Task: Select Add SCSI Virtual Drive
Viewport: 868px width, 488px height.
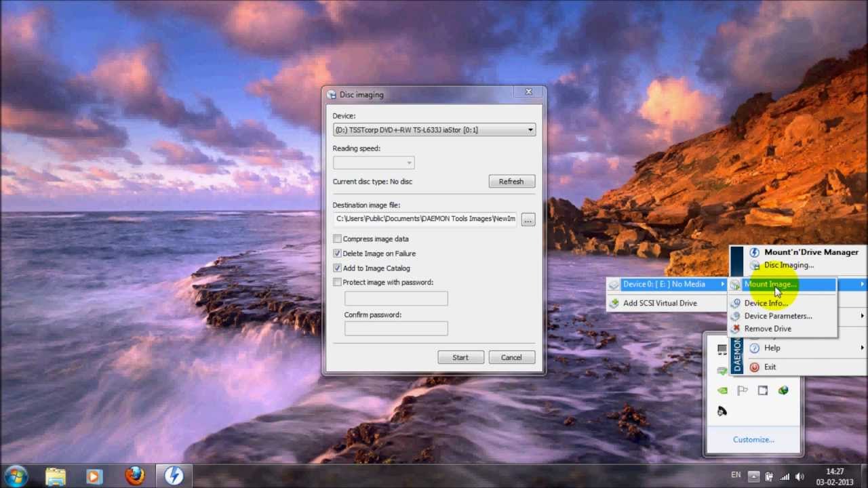Action: 667,303
